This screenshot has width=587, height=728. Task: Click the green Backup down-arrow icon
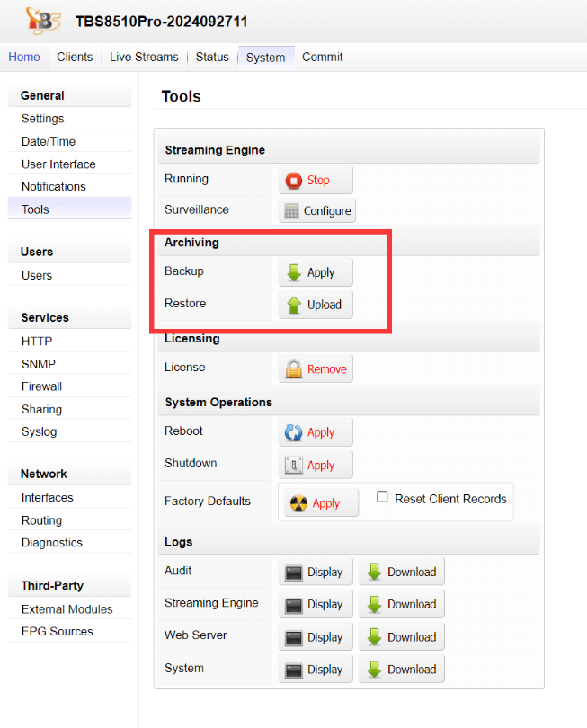[294, 272]
